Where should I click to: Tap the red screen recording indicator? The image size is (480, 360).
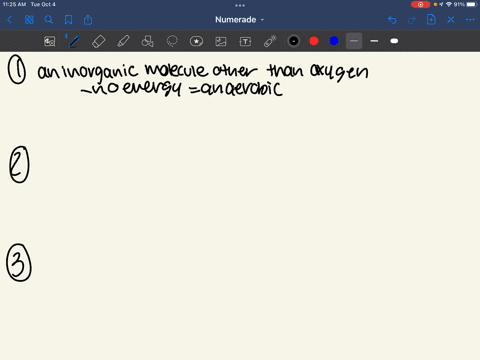(x=420, y=5)
